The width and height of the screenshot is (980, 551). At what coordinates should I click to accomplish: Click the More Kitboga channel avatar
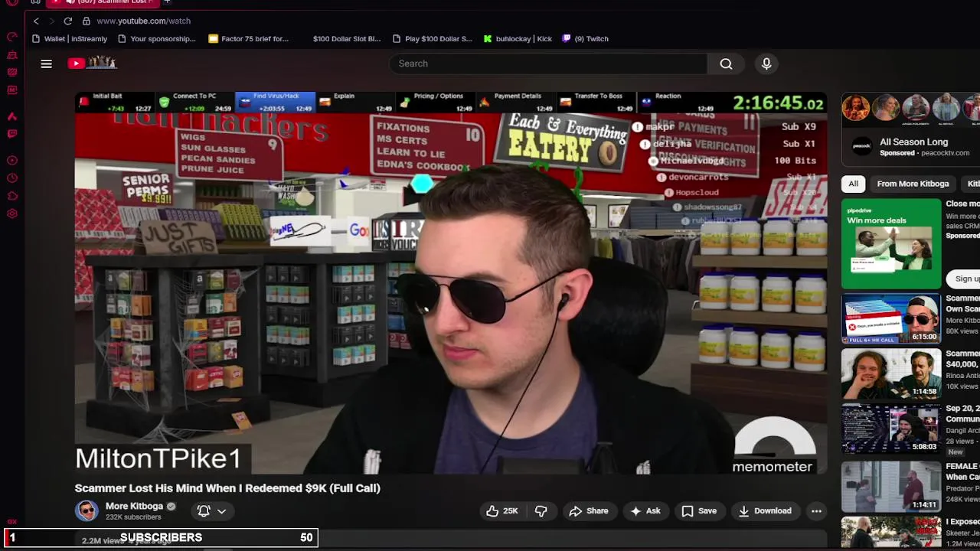(87, 510)
